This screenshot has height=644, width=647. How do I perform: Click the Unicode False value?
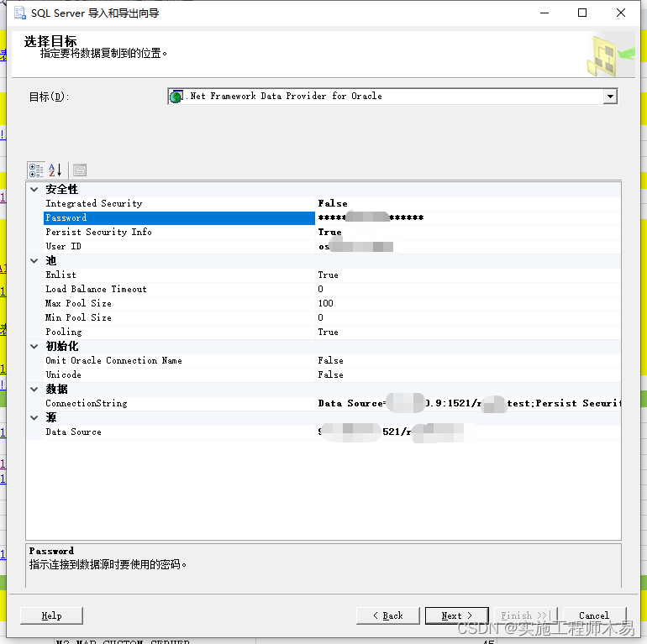pos(468,374)
